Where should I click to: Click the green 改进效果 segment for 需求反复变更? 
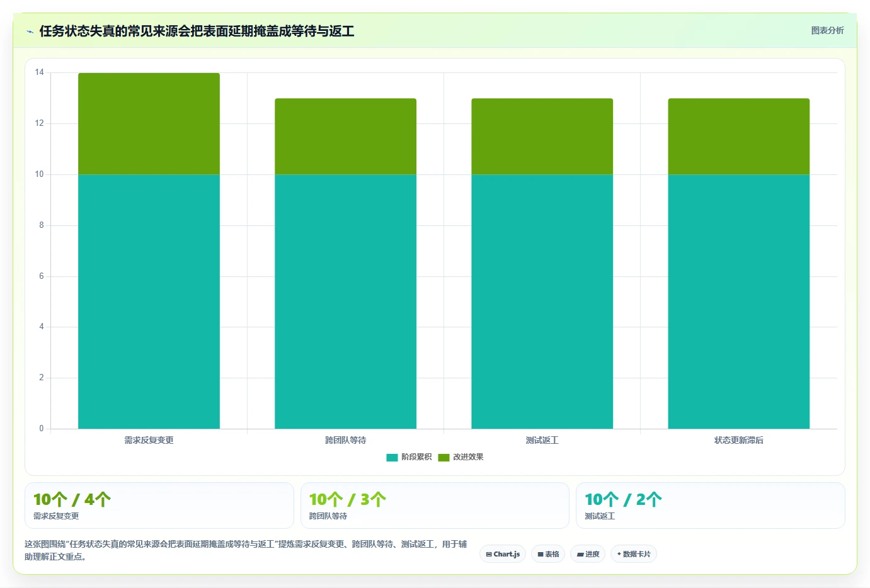click(149, 123)
